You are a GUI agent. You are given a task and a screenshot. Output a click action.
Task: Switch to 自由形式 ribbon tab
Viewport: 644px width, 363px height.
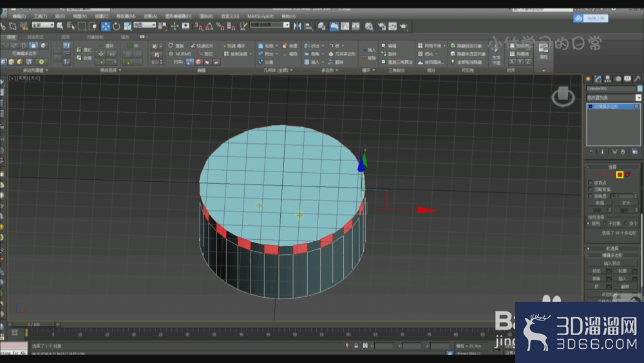tap(35, 37)
